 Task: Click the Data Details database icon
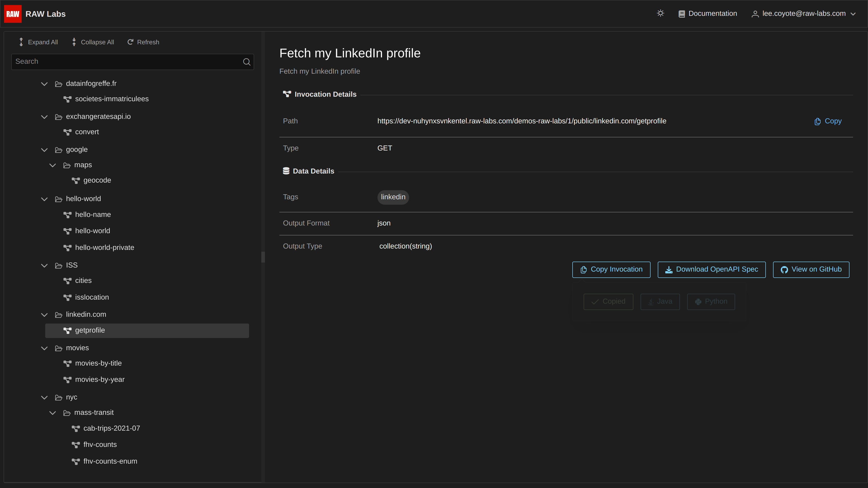pos(286,171)
